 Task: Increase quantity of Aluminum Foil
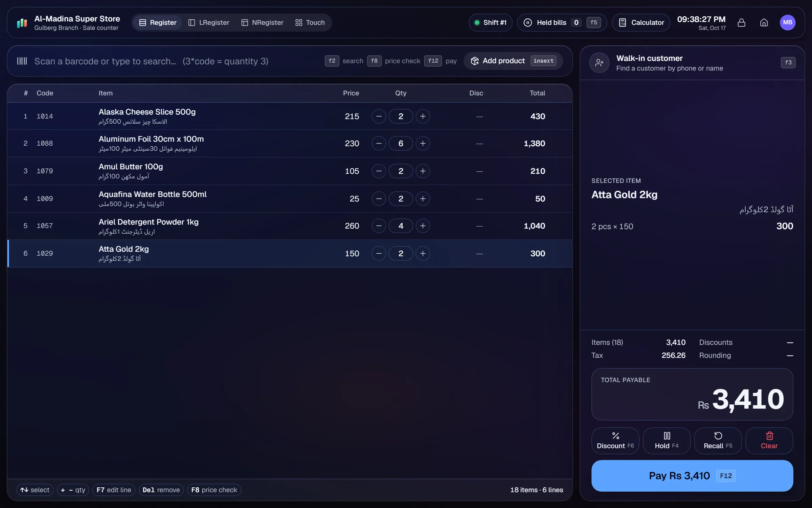point(423,144)
